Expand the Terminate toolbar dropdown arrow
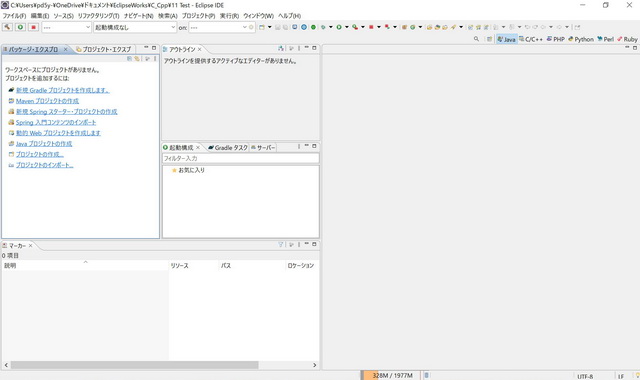 coord(379,27)
